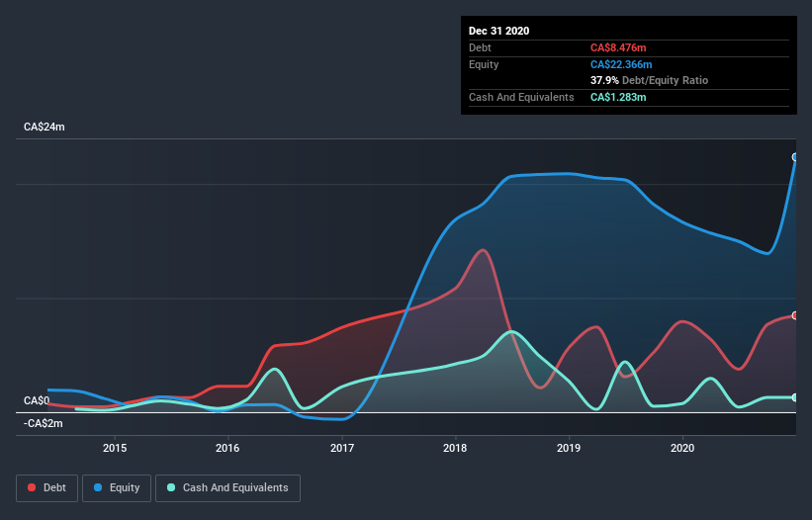This screenshot has height=520, width=812.
Task: Click the CA$0 y-axis label
Action: coord(37,400)
